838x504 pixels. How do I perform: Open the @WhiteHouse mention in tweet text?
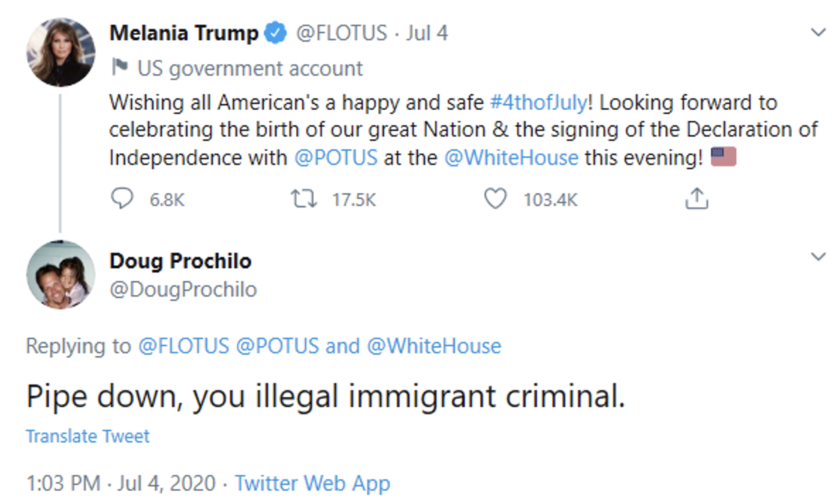(511, 158)
